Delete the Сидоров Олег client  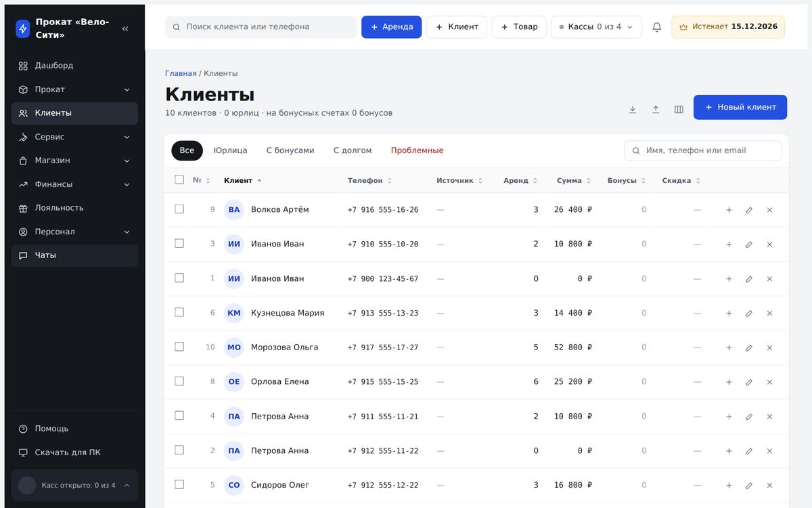769,486
